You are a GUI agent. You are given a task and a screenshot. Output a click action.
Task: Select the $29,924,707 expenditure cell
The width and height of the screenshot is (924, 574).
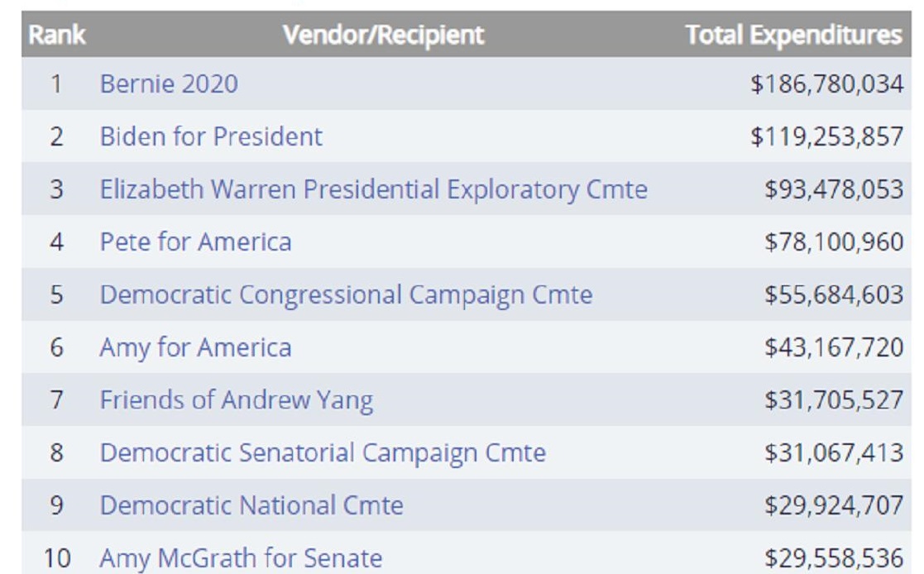tap(834, 505)
